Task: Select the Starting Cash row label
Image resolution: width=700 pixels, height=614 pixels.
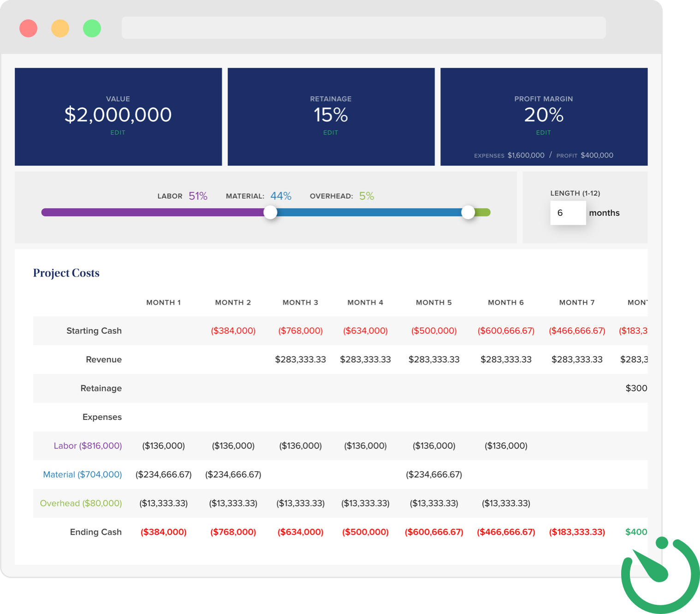Action: 94,331
